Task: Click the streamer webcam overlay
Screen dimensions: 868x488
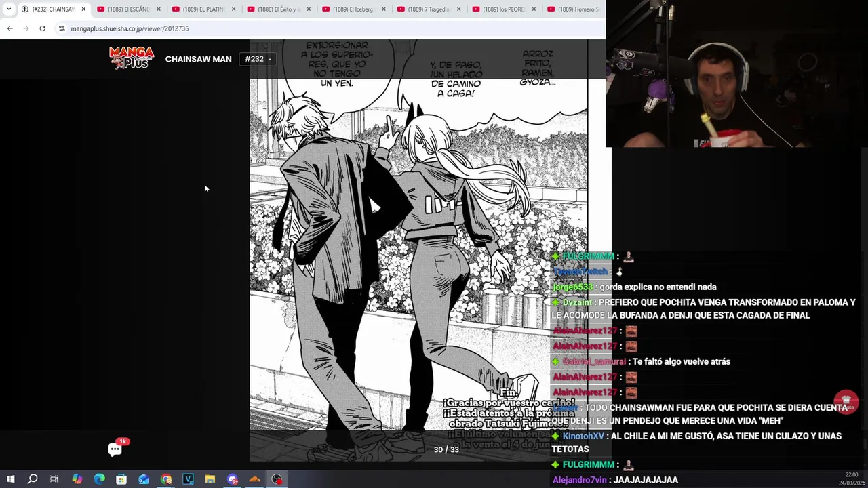Action: click(x=736, y=73)
